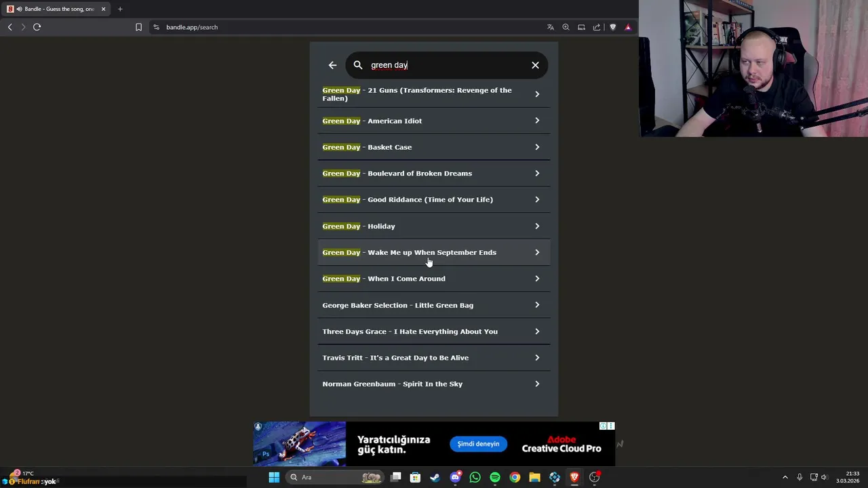The image size is (868, 488).
Task: Open chevron for '21 Guns (Transformers...)' result
Action: click(537, 94)
